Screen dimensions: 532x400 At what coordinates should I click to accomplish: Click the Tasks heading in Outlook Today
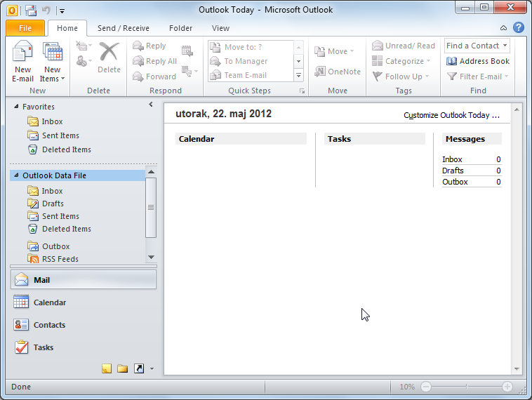pyautogui.click(x=339, y=139)
